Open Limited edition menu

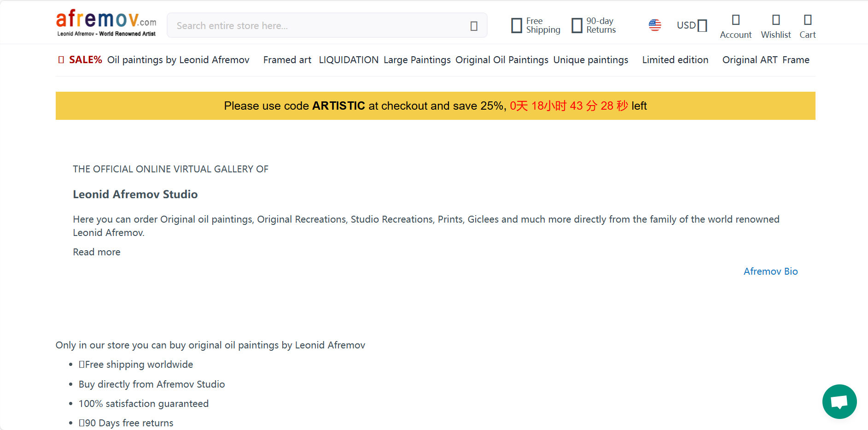[x=675, y=60]
